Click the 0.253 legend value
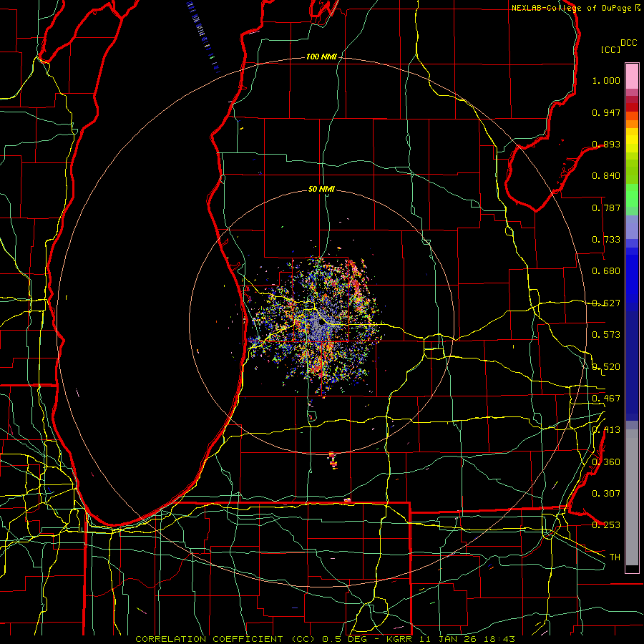This screenshot has width=644, height=644. (x=606, y=525)
